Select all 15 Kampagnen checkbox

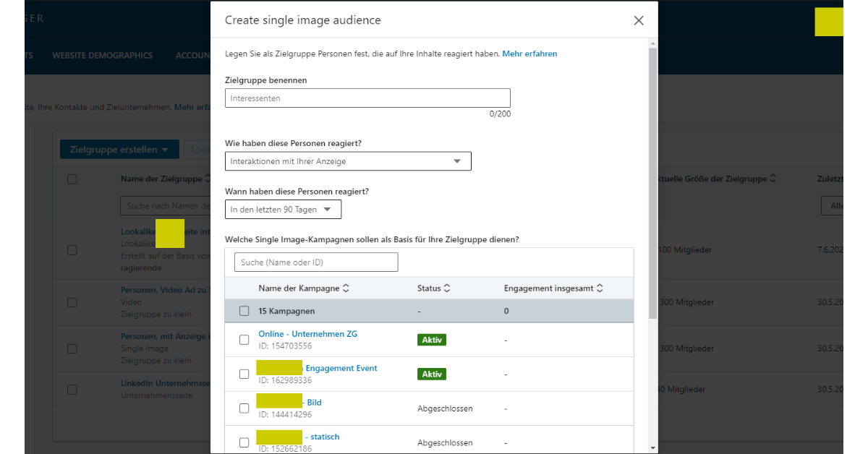click(x=244, y=311)
